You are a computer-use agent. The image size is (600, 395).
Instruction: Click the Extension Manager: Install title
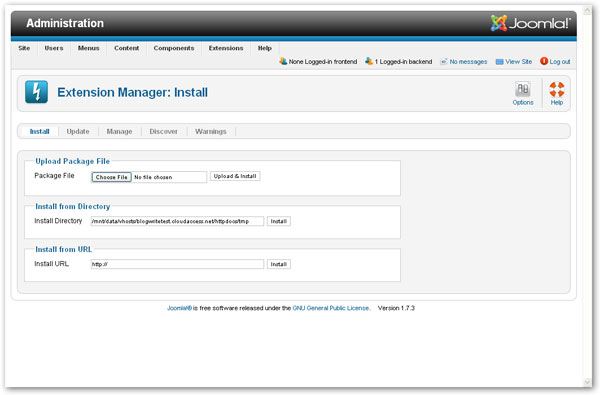[x=132, y=92]
